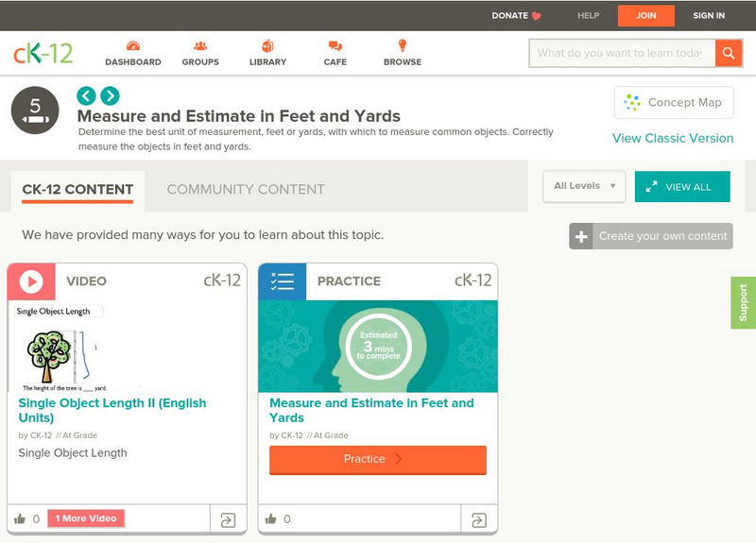Switch to CK-12 Content tab
The height and width of the screenshot is (543, 756).
click(x=77, y=190)
